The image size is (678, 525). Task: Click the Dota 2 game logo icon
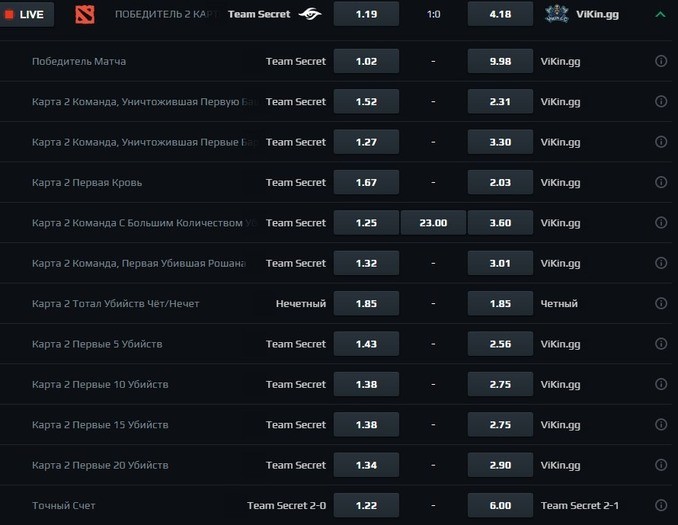(85, 14)
